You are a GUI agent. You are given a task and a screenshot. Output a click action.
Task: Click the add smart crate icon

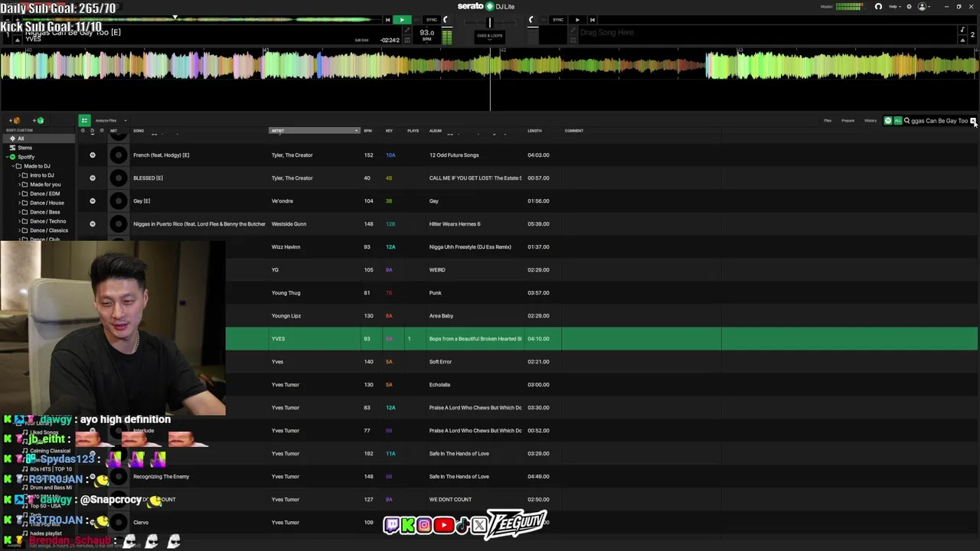(38, 120)
